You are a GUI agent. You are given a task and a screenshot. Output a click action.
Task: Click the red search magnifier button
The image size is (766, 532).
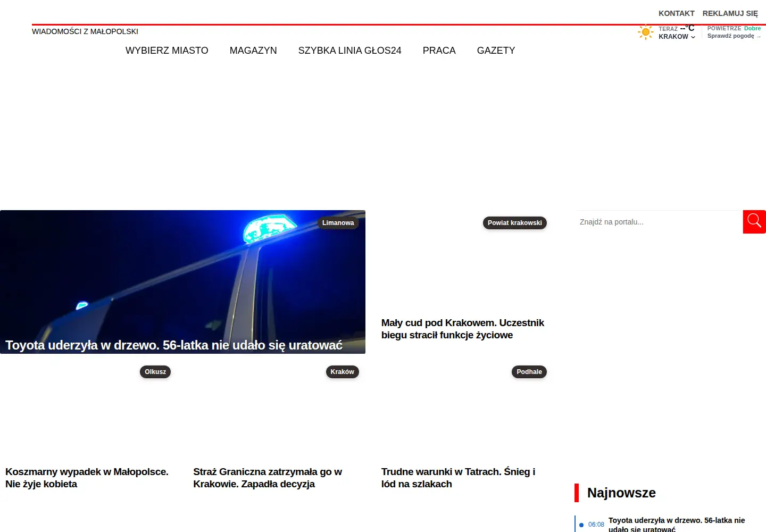(x=754, y=222)
